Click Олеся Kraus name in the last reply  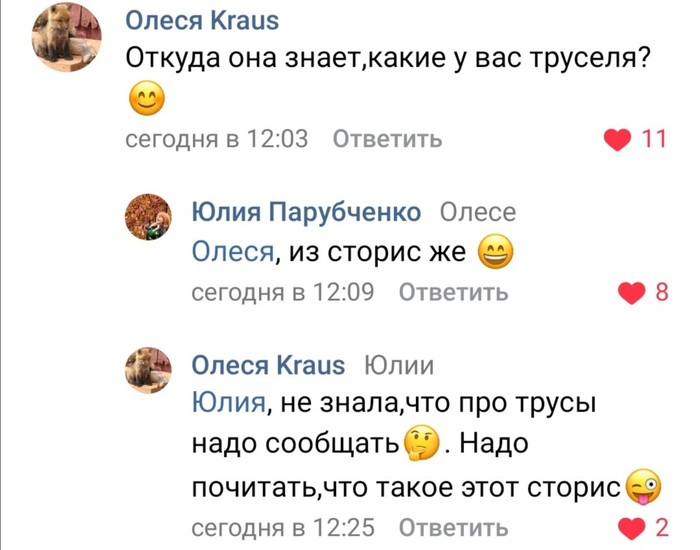[x=267, y=365]
